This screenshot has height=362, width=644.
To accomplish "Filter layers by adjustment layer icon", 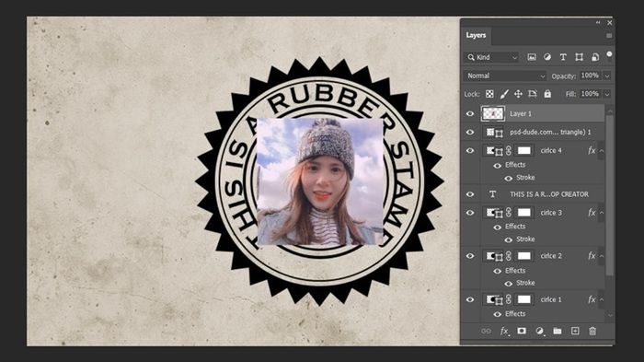I will (547, 57).
